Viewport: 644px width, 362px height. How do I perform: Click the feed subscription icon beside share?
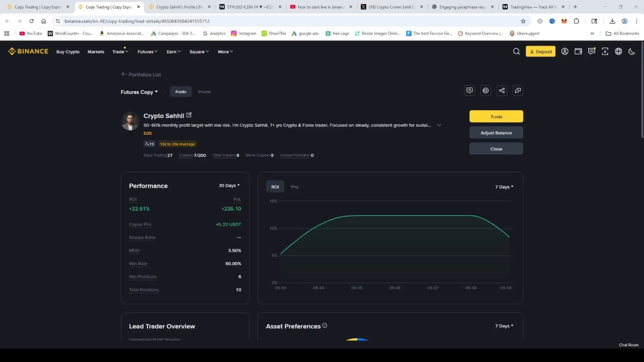(x=469, y=90)
